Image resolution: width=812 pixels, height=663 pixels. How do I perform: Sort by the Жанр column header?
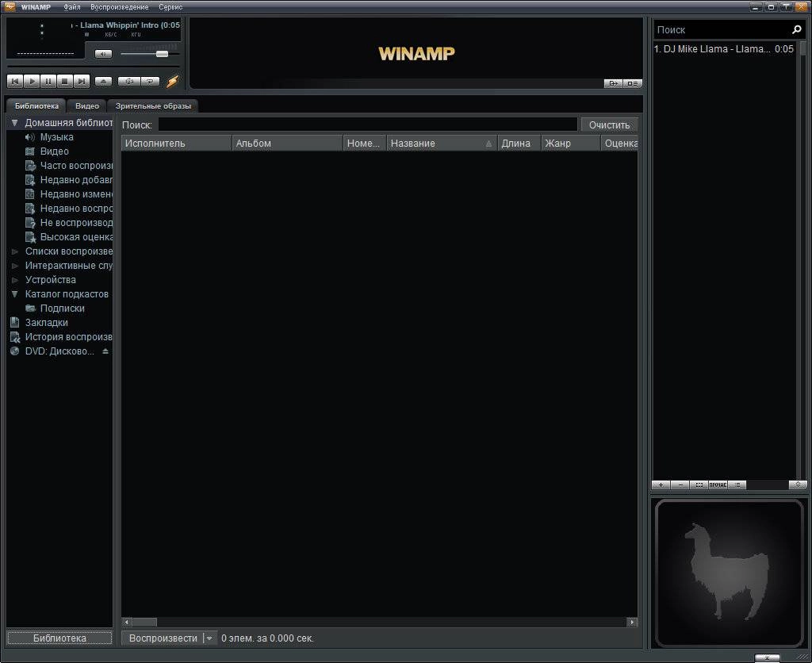571,144
